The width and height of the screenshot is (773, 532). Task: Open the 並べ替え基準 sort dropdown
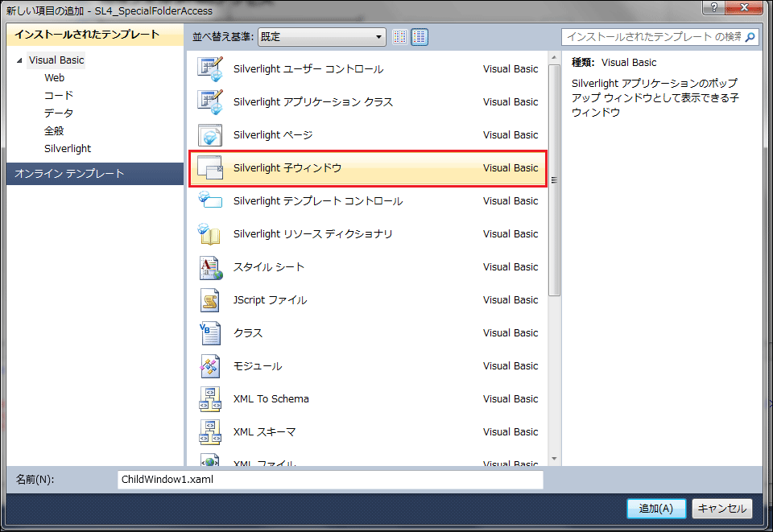tap(321, 37)
